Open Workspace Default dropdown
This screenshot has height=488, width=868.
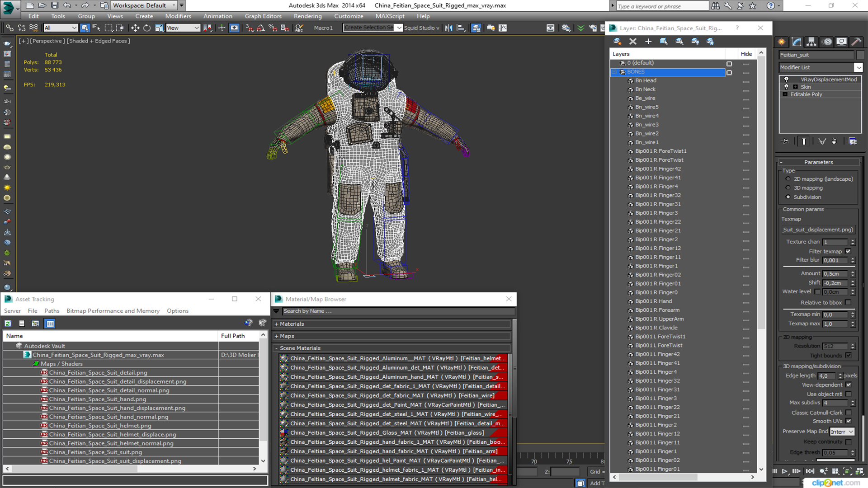click(144, 5)
